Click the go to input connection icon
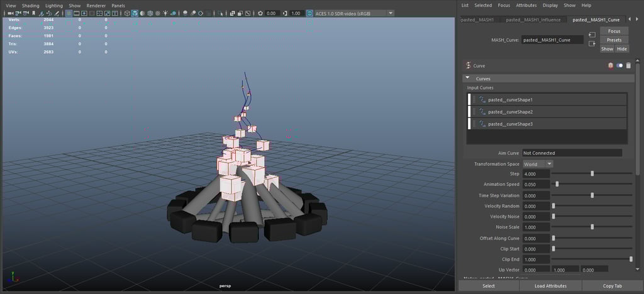 pos(591,35)
